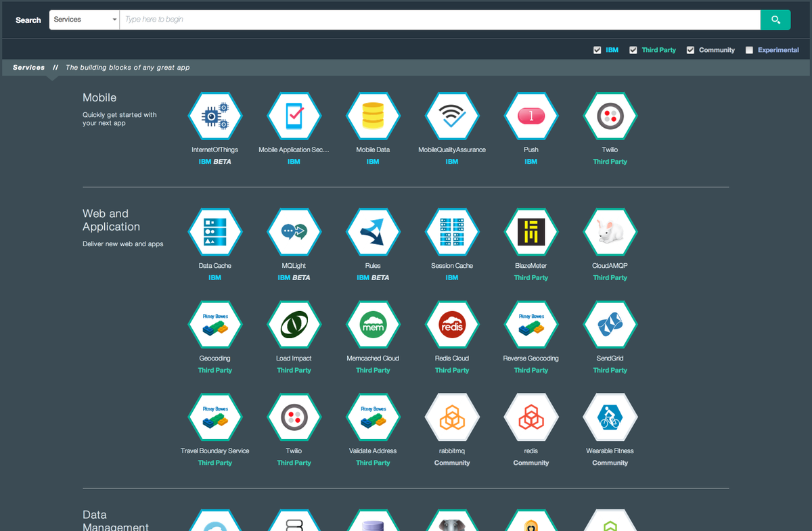The height and width of the screenshot is (531, 812).
Task: Open the Rules service icon
Action: point(373,232)
